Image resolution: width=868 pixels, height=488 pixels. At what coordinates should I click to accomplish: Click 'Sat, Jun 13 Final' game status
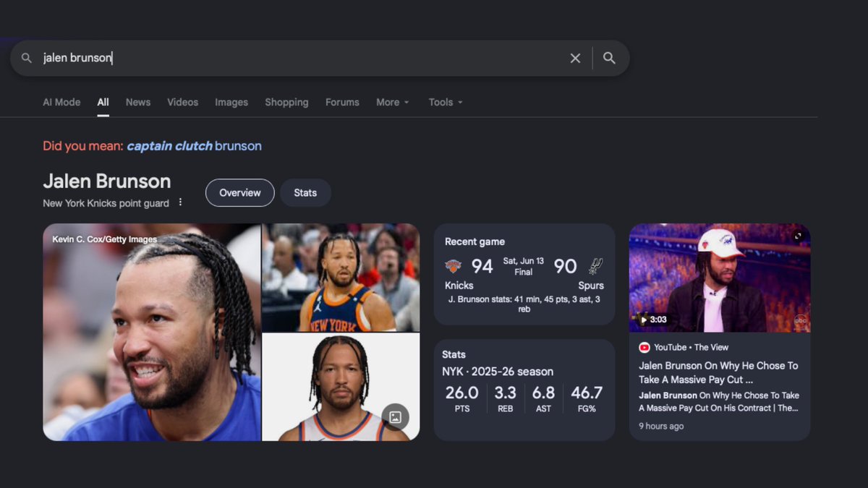pos(524,267)
